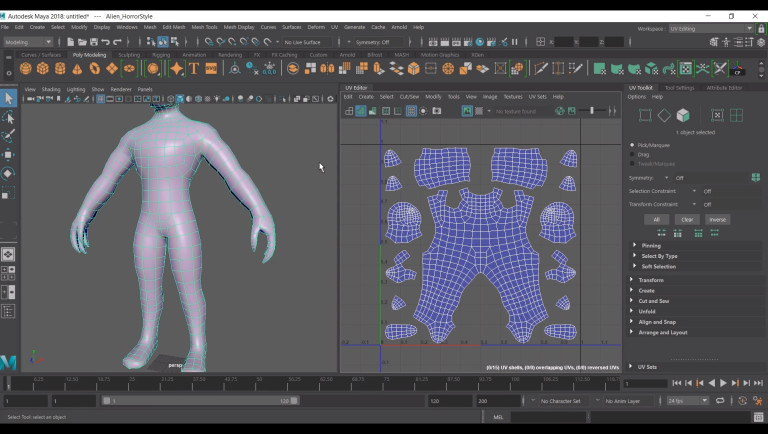The width and height of the screenshot is (768, 434).
Task: Redo with the status line arrow
Action: [117, 42]
